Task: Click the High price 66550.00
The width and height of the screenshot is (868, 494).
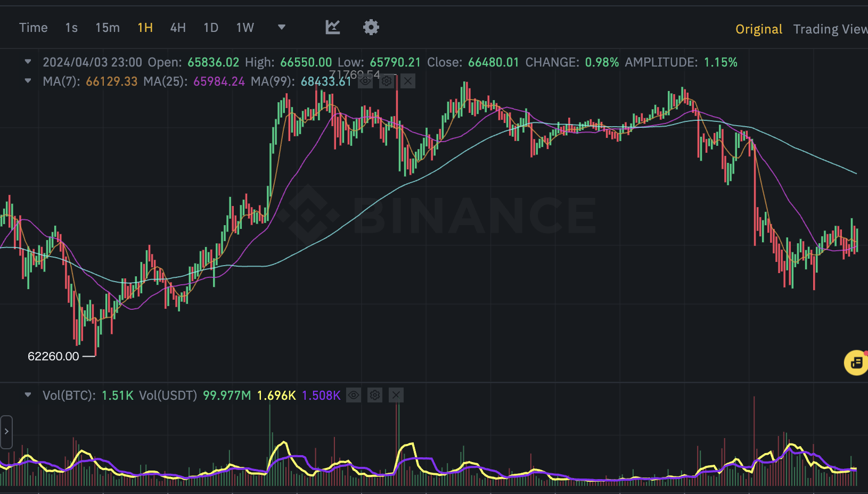Action: [x=306, y=62]
